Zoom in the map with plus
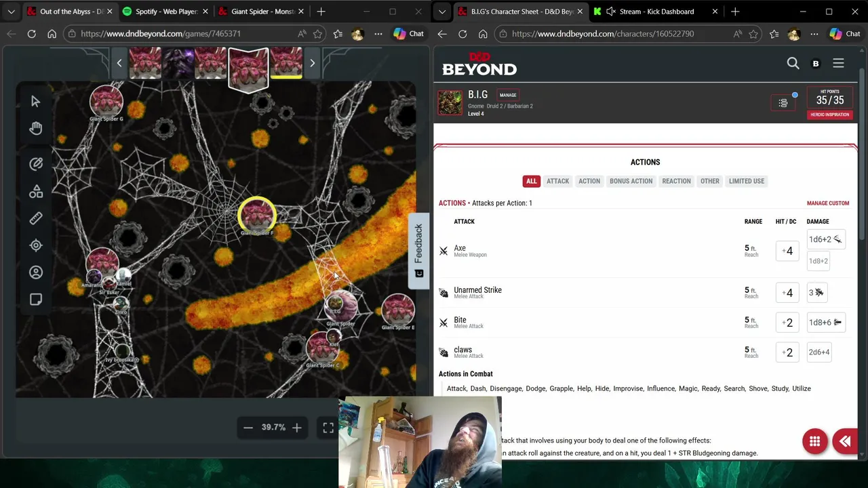The image size is (868, 488). 296,427
